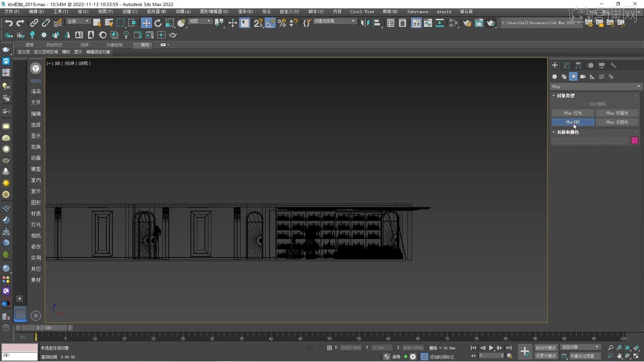Toggle the selection lock padlock icon
The width and height of the screenshot is (644, 362).
tap(320, 348)
